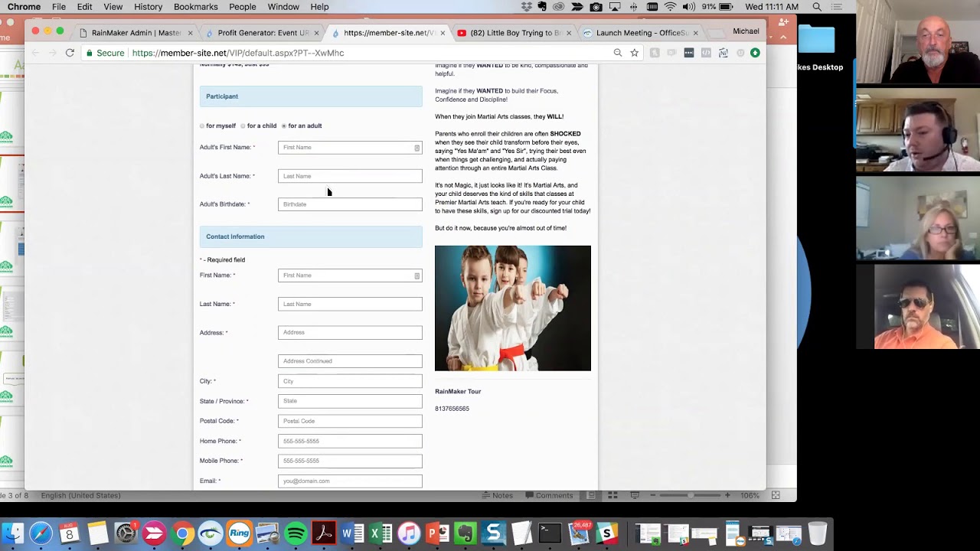Viewport: 980px width, 551px height.
Task: Click PowerPoint zoom-in plus button
Action: pyautogui.click(x=727, y=495)
